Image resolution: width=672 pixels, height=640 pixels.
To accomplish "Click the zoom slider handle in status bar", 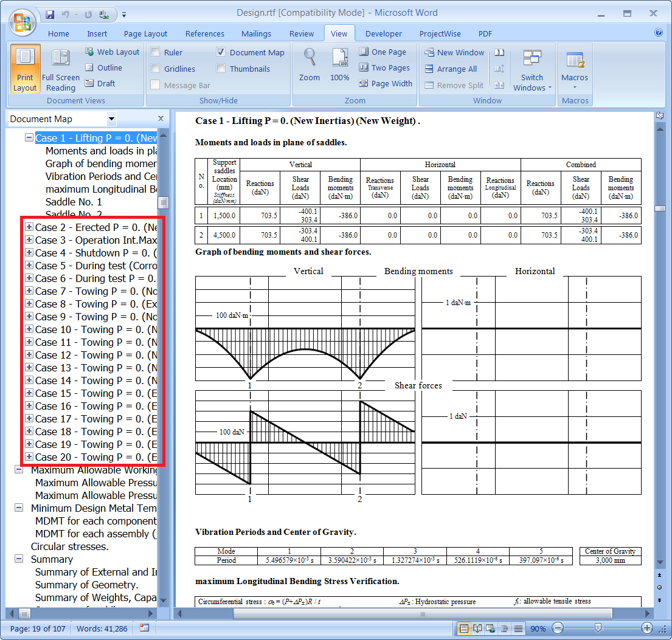I will [x=598, y=628].
